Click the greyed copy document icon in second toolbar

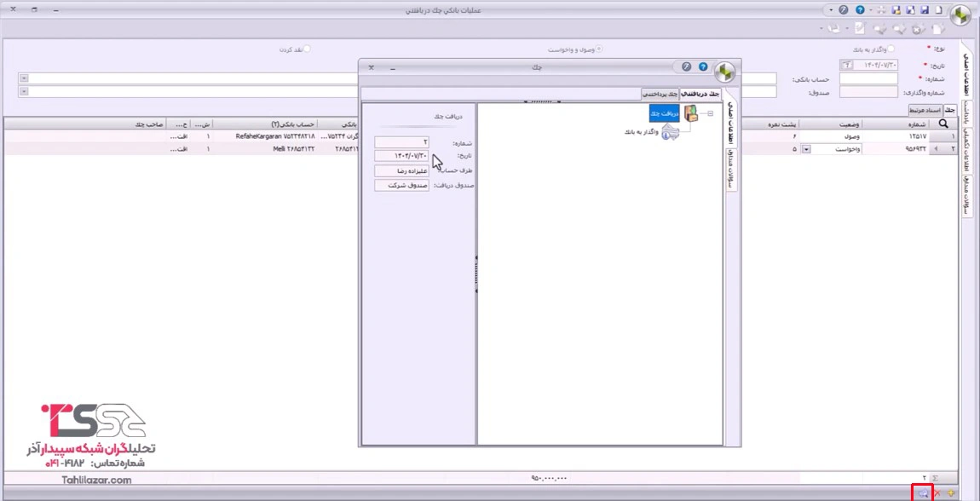(x=937, y=29)
